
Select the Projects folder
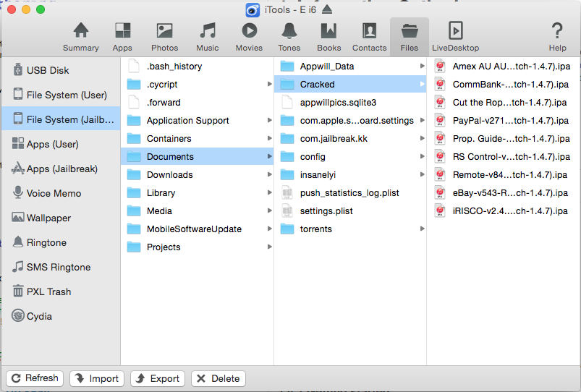pyautogui.click(x=197, y=247)
